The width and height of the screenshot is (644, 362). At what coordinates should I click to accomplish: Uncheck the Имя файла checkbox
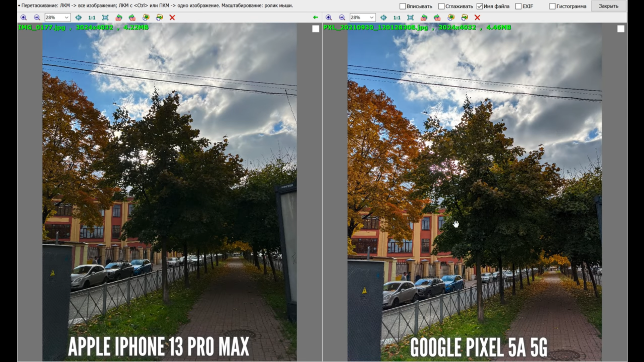pyautogui.click(x=480, y=6)
